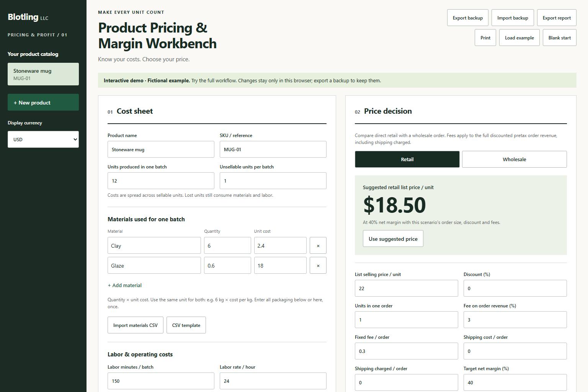Image resolution: width=588 pixels, height=392 pixels.
Task: Change the Clay unit cost
Action: [x=280, y=245]
